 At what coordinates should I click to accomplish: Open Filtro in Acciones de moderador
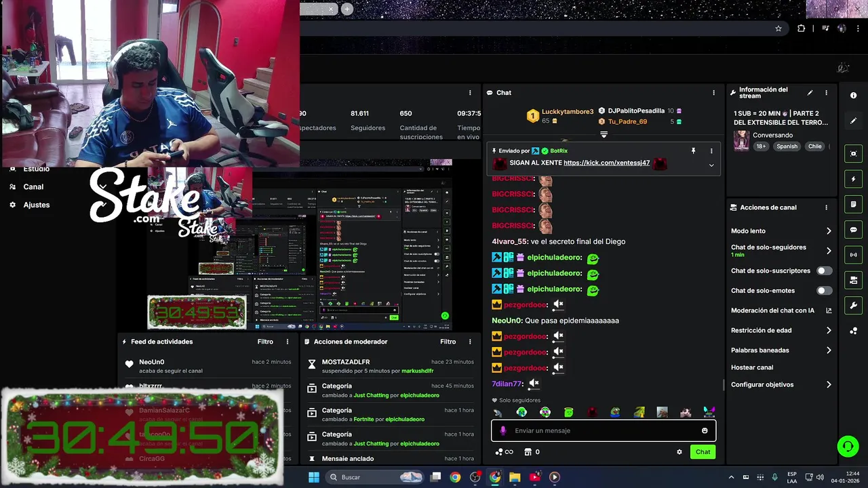(x=448, y=342)
